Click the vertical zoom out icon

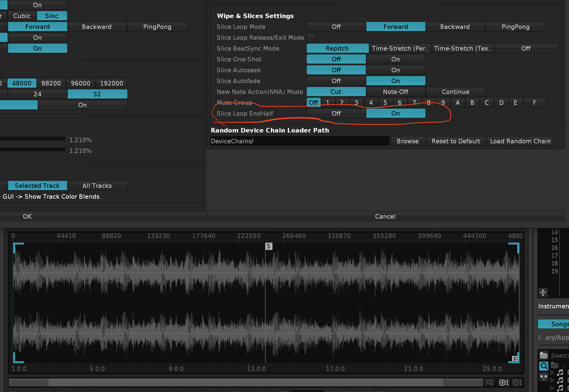pos(517,382)
